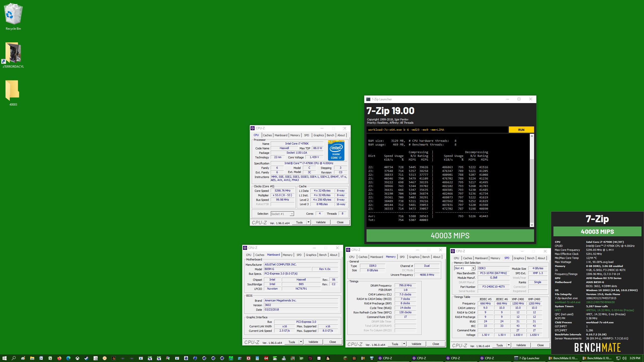Click the 799.8 MHz DRAM Frequency value
Image resolution: width=644 pixels, height=362 pixels.
[405, 285]
